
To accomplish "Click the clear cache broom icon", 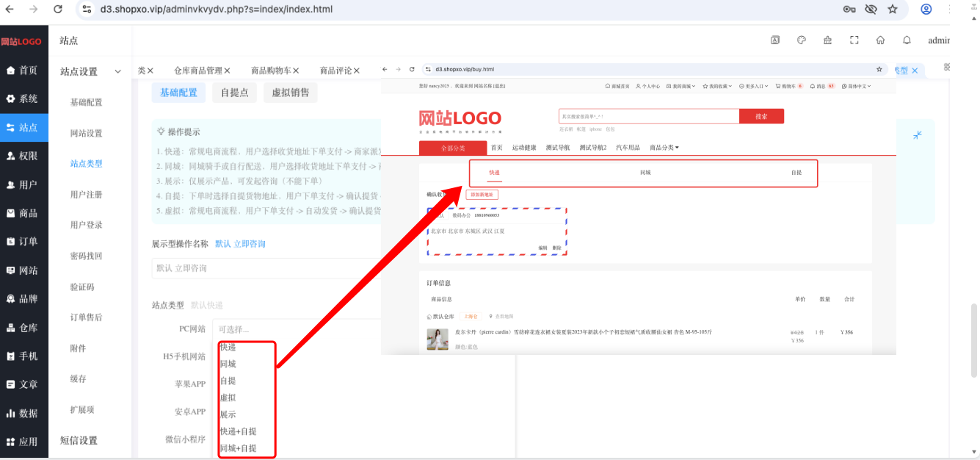I will point(828,40).
